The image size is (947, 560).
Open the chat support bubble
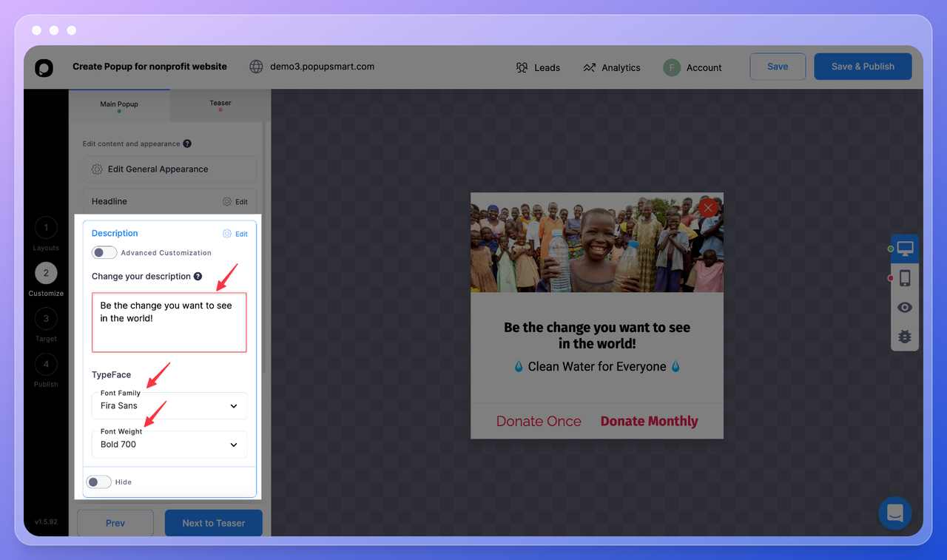895,513
